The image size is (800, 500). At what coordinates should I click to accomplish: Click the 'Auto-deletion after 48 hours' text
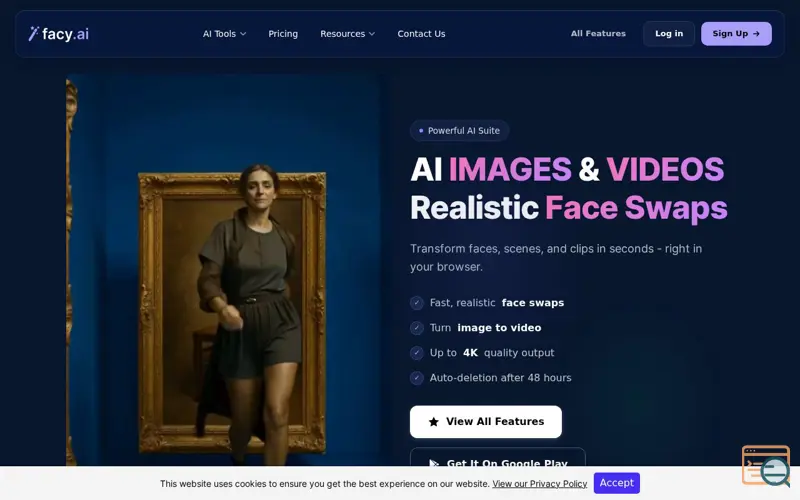pos(501,378)
